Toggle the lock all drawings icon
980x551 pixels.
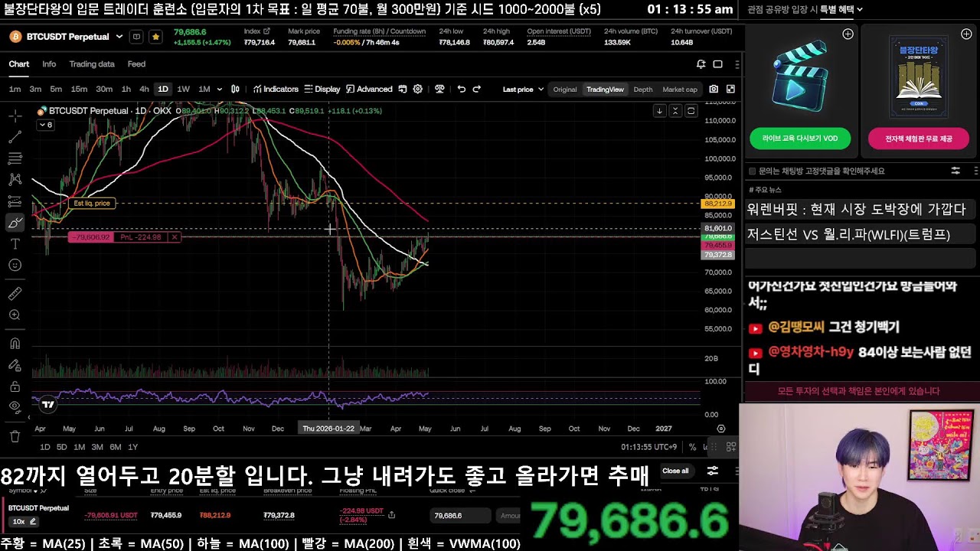pos(15,386)
